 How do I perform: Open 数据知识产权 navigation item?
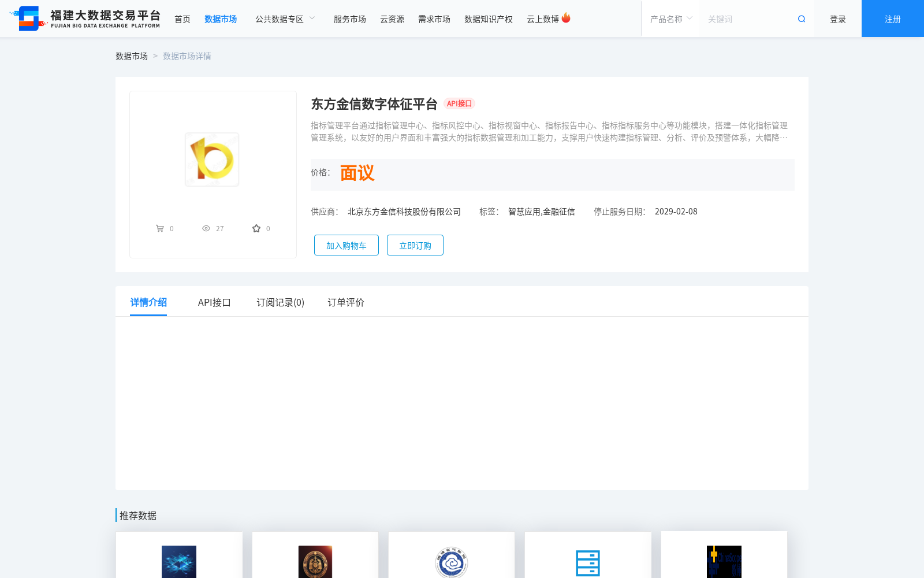click(x=489, y=19)
